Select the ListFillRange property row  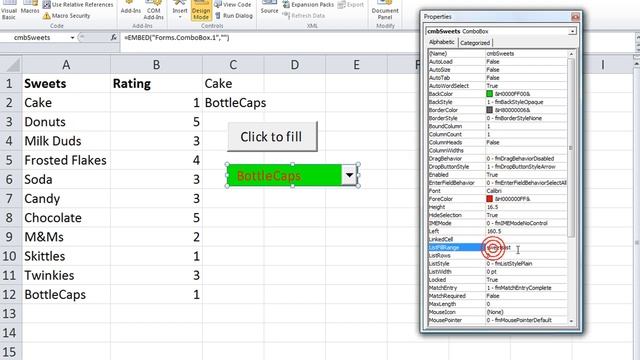click(498, 247)
